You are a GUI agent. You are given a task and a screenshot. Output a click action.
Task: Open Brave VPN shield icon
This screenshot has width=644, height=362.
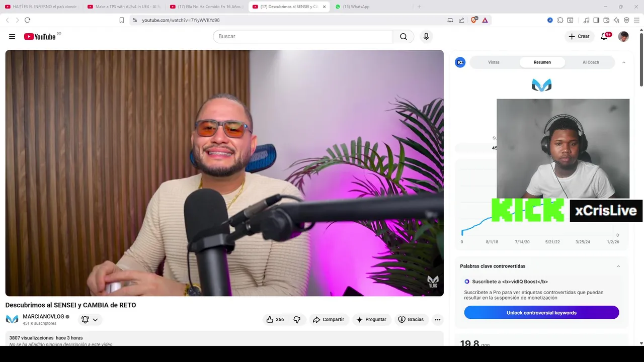pyautogui.click(x=626, y=20)
